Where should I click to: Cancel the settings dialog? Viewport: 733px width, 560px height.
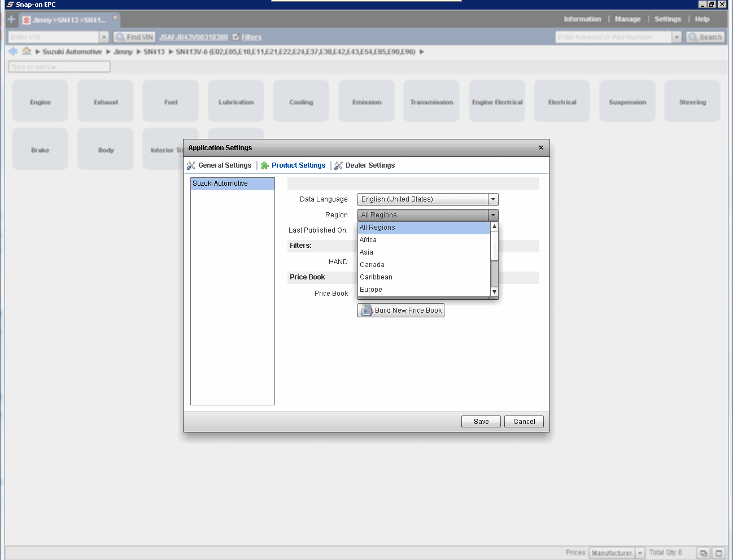(x=524, y=422)
